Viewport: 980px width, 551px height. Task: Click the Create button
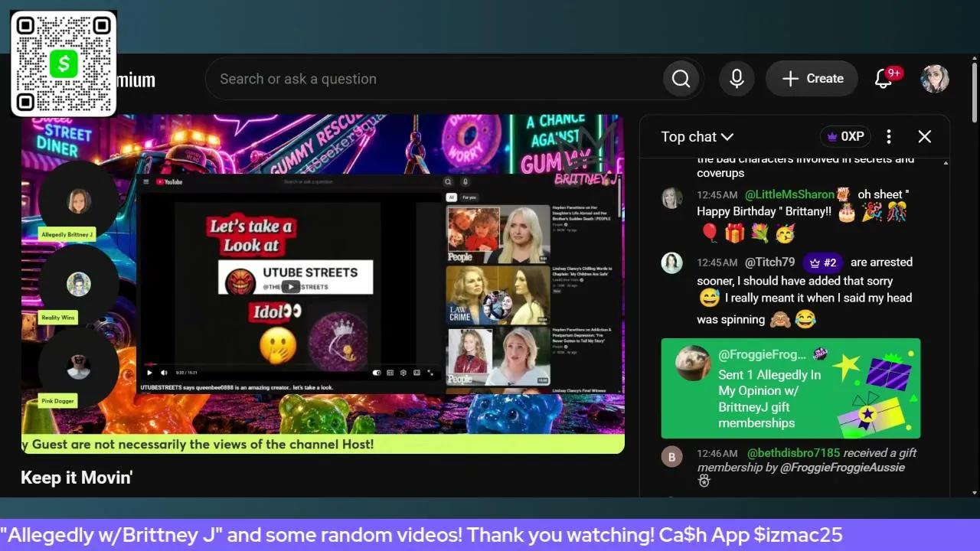pos(812,79)
